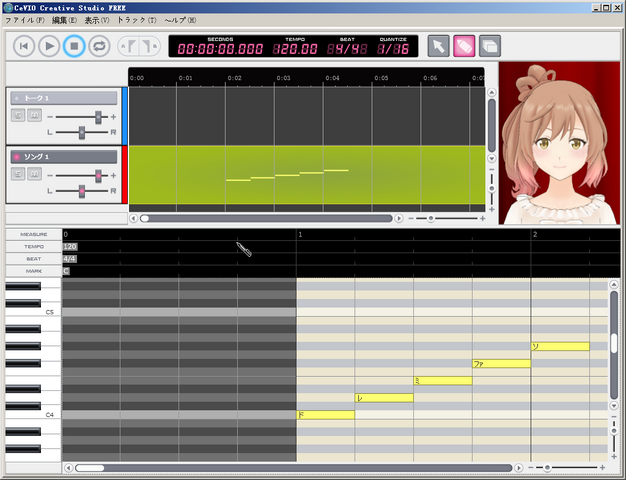Select the トーク 1 track header
Image resolution: width=626 pixels, height=480 pixels.
64,98
